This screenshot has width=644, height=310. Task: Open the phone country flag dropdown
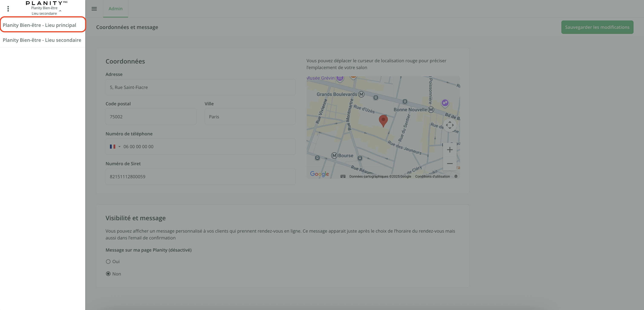click(x=115, y=147)
